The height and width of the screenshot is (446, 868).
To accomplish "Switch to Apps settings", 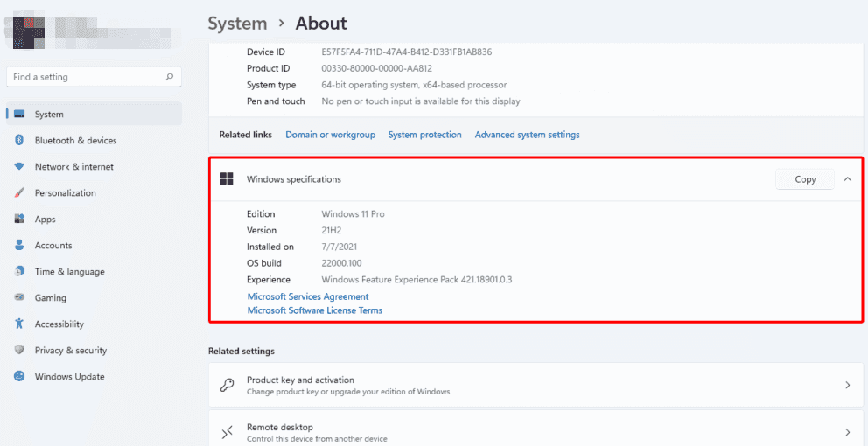I will [94, 220].
